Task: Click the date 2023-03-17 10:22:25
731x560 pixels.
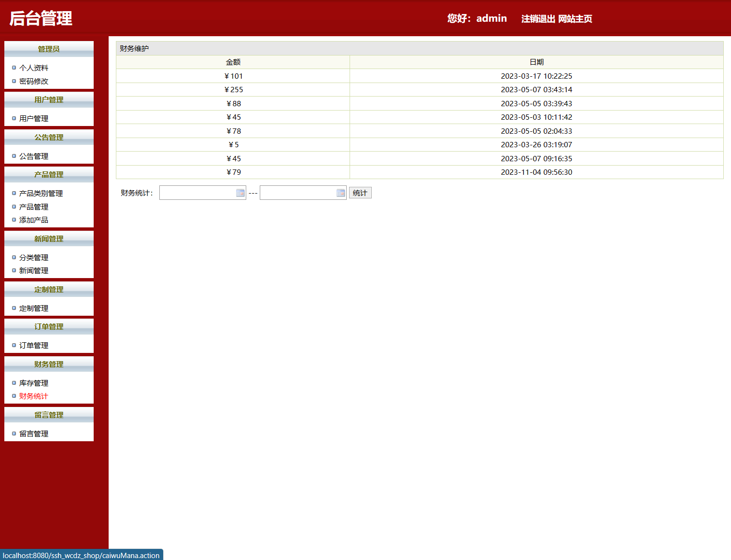Action: click(536, 76)
